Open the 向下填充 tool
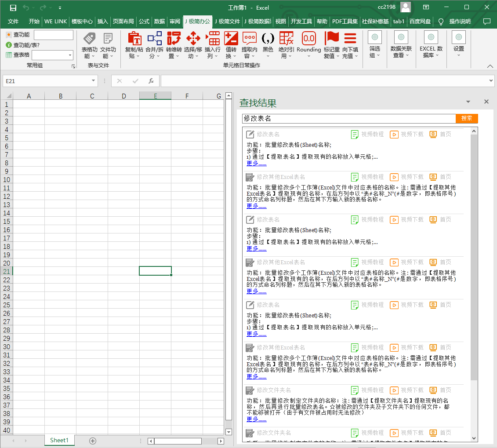The width and height of the screenshot is (497, 448). click(x=350, y=45)
